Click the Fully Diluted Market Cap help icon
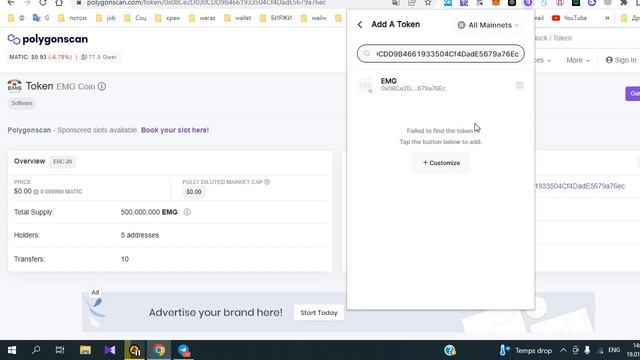The height and width of the screenshot is (360, 640). (x=267, y=182)
